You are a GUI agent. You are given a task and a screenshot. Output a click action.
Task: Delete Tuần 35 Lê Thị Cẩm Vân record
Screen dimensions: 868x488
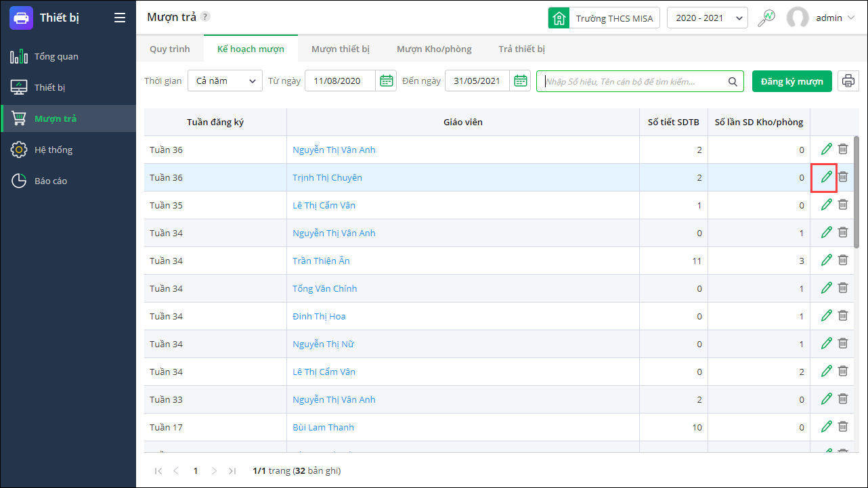coord(843,205)
